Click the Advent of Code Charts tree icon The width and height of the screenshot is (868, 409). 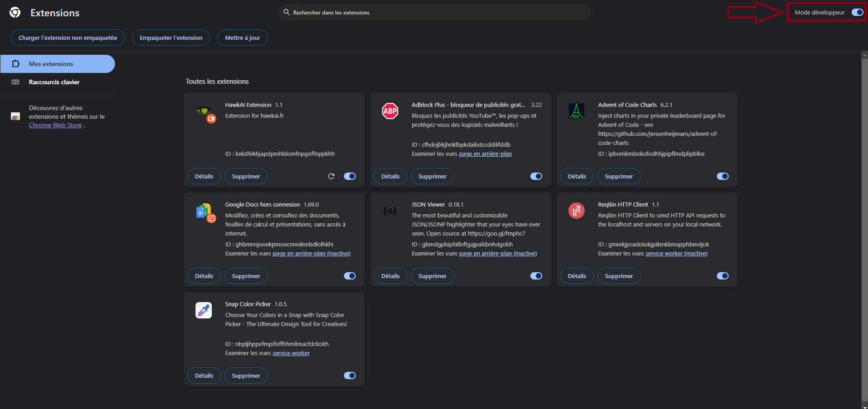point(577,111)
